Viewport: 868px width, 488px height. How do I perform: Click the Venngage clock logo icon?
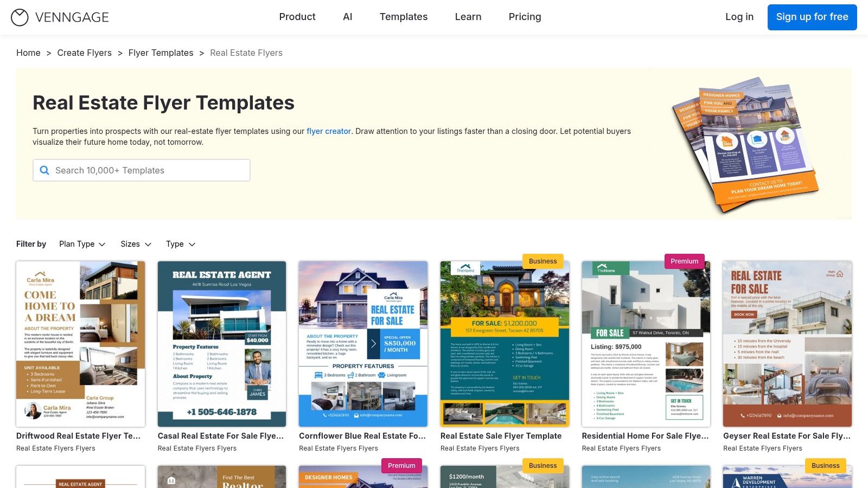20,17
